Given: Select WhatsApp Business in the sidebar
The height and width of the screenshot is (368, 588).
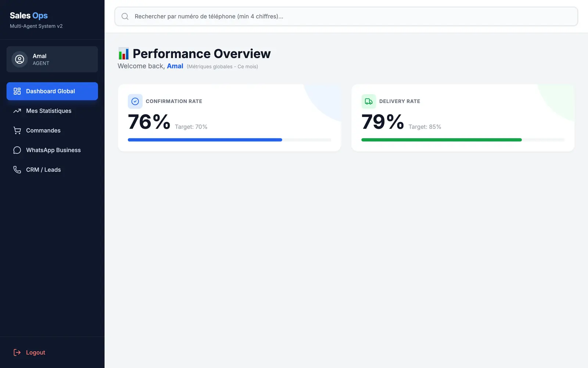Looking at the screenshot, I should [52, 150].
